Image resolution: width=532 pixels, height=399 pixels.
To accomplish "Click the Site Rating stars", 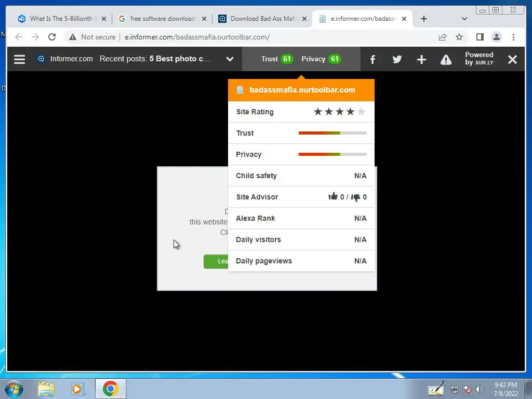I will (x=339, y=112).
